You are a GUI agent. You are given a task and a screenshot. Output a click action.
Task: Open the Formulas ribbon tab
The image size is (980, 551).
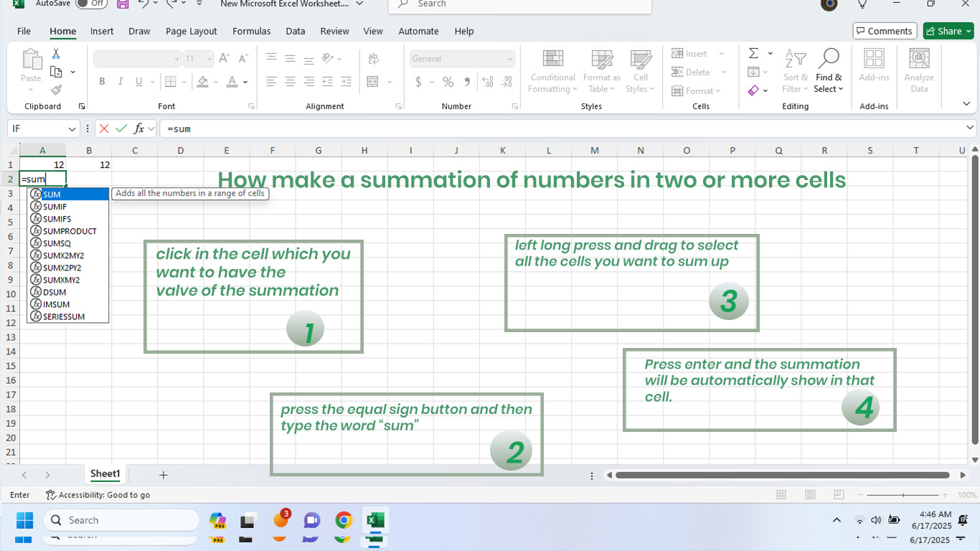251,31
